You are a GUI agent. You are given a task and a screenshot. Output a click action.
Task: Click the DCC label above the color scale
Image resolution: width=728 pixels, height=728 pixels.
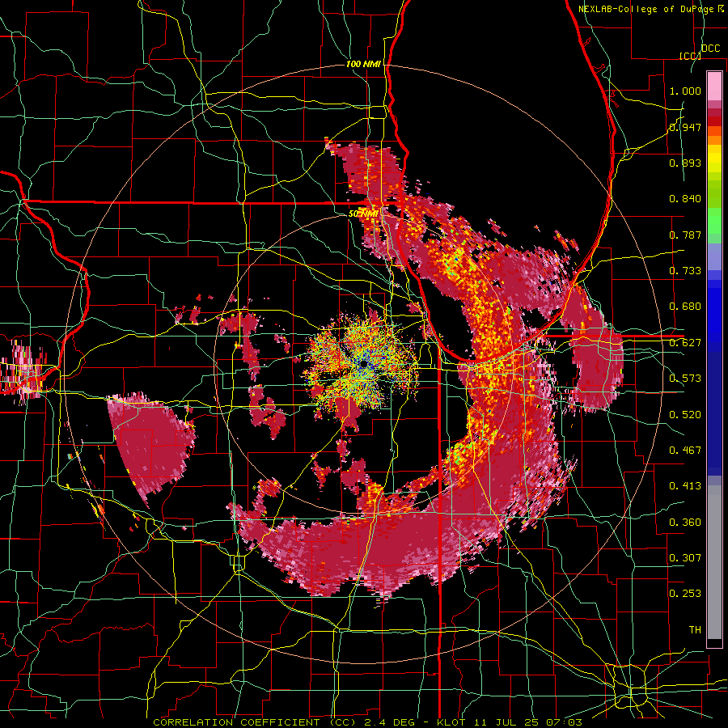[710, 49]
